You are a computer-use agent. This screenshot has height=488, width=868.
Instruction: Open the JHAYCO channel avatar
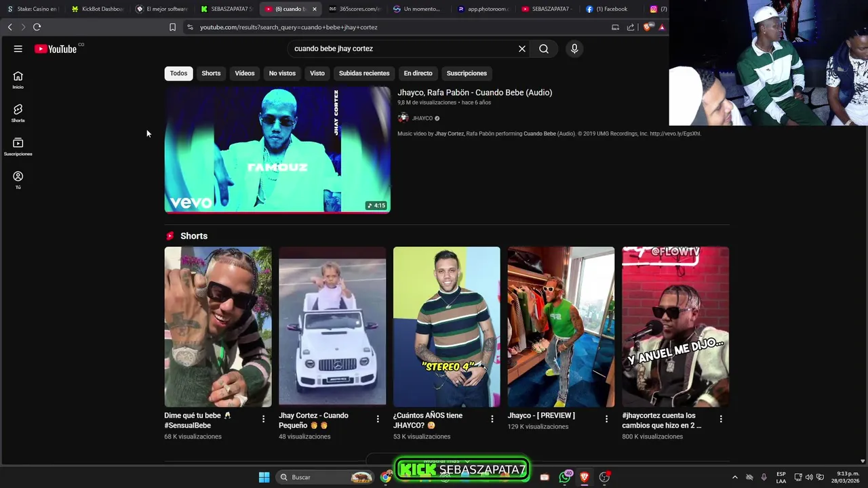(x=403, y=118)
